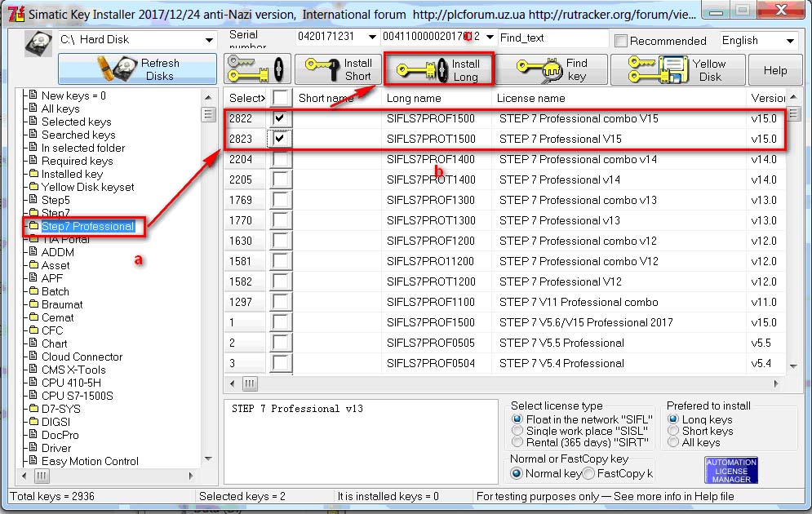
Task: Click the app icon in title bar
Action: click(x=16, y=13)
